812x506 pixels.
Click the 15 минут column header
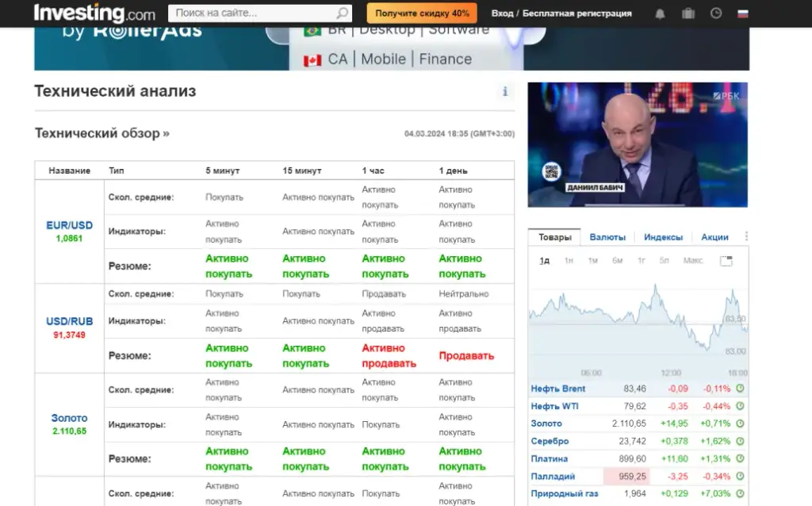[x=302, y=171]
